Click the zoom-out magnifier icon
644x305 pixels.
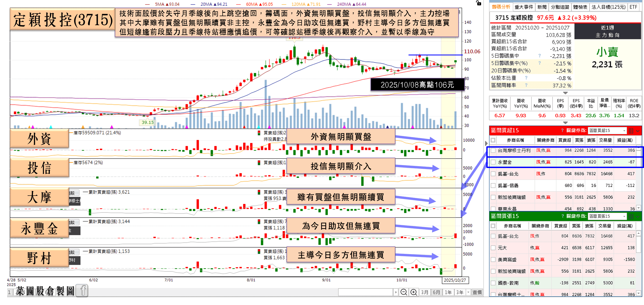pos(404,292)
